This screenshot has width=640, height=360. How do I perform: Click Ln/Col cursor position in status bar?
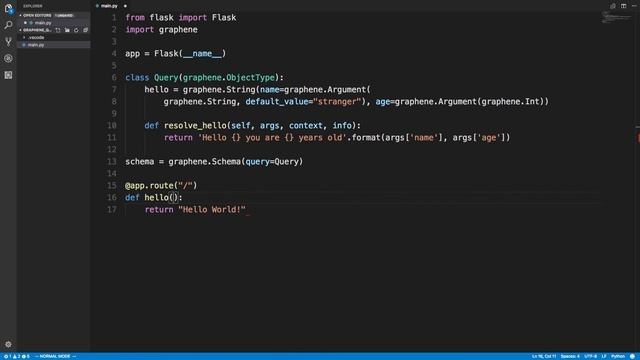tap(544, 356)
